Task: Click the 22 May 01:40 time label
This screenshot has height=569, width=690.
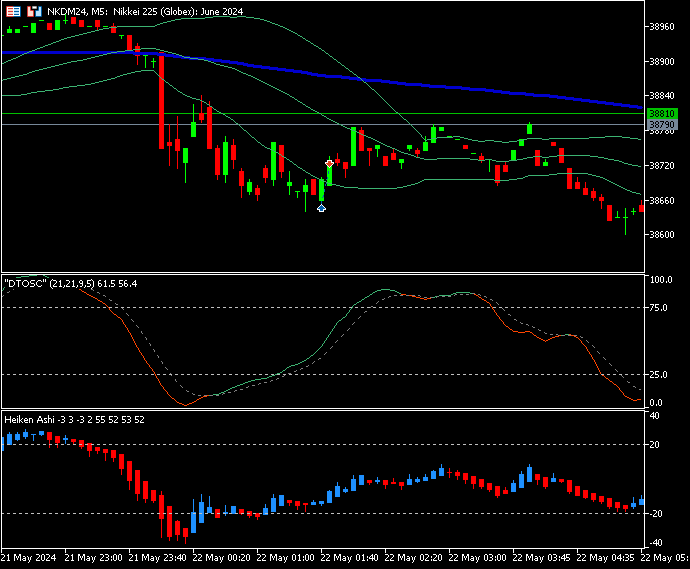Action: pyautogui.click(x=349, y=558)
